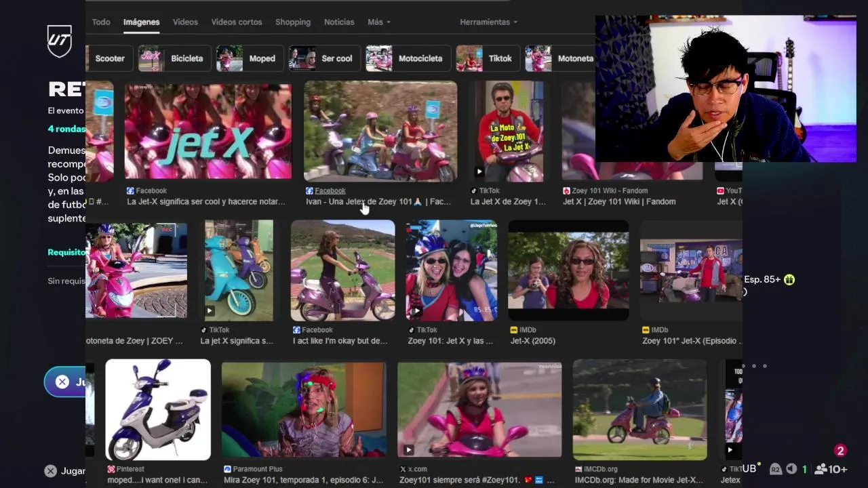Click the R2 controller button icon
Screen dimensions: 868x488
(776, 469)
